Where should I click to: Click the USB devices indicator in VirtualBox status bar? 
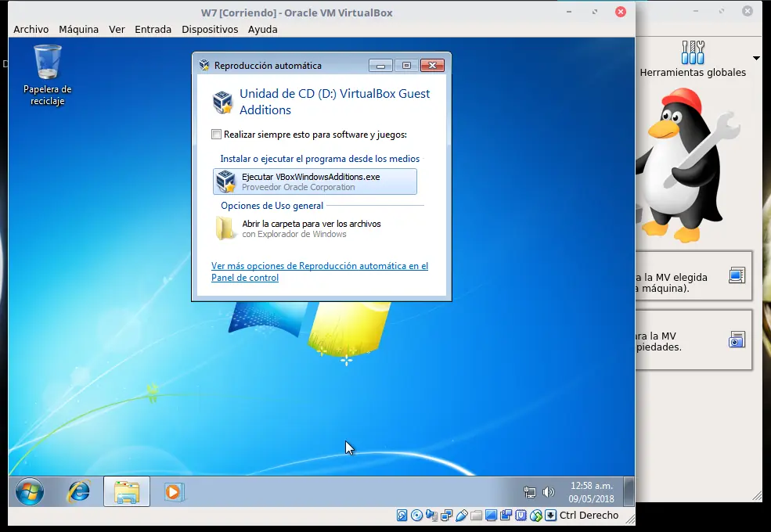coord(461,516)
